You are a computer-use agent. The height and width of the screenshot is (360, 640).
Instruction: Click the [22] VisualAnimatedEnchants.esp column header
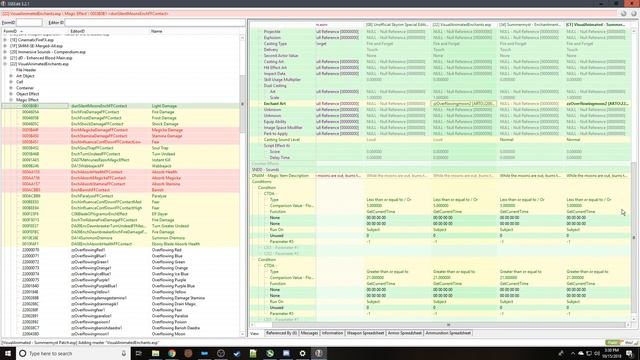coord(464,25)
